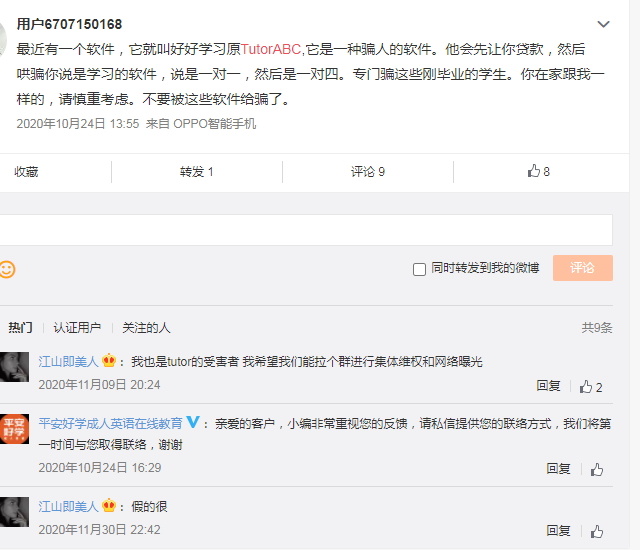Open post timestamp 2020年10月24日 13:55
The image size is (640, 550).
click(x=78, y=124)
